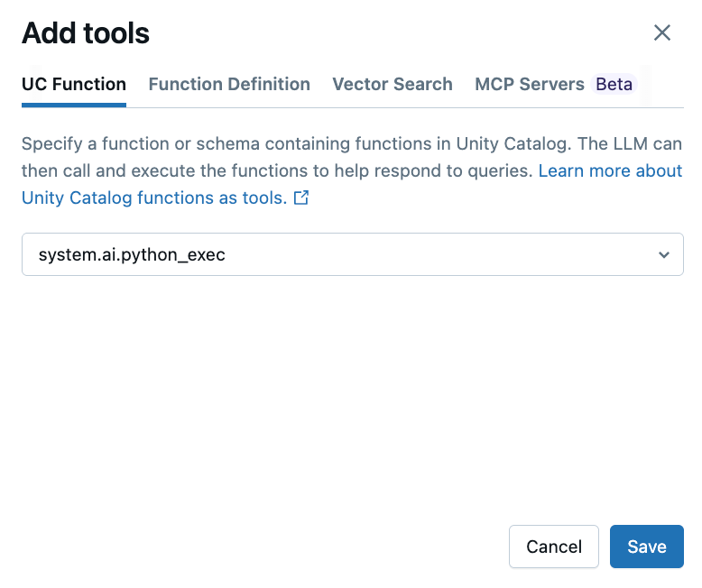Open the Vector Search tab

tap(393, 85)
